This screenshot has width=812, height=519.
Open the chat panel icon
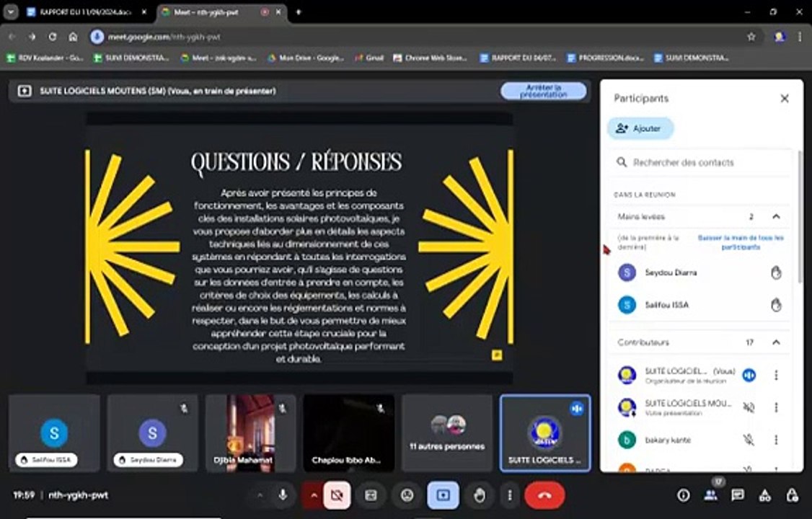tap(738, 495)
